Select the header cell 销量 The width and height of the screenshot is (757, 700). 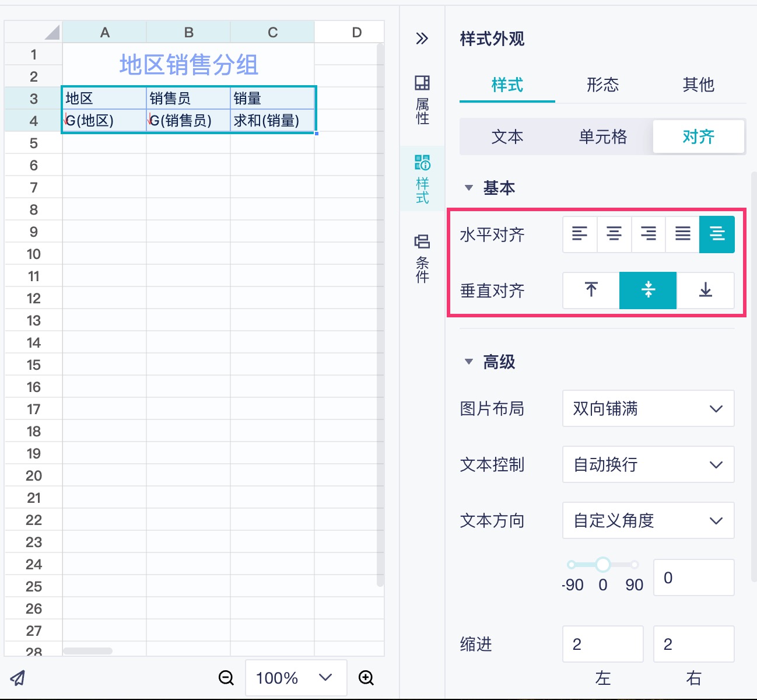[272, 99]
